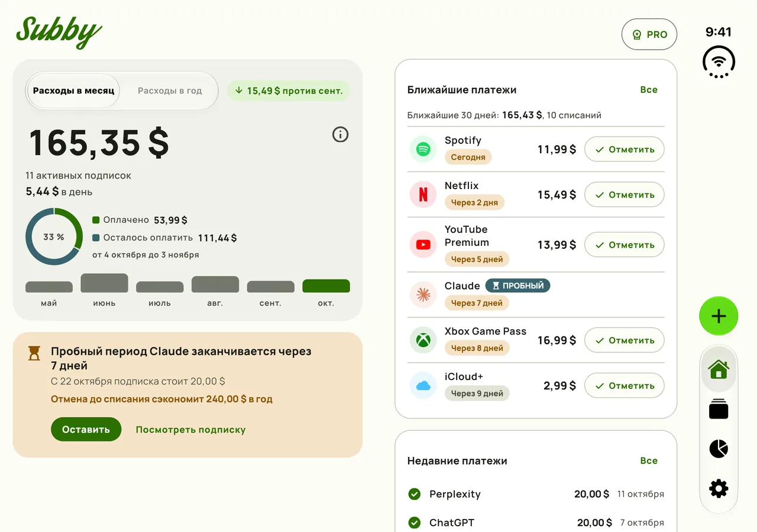Select the Расходы в месяц tab
757x532 pixels.
click(73, 91)
